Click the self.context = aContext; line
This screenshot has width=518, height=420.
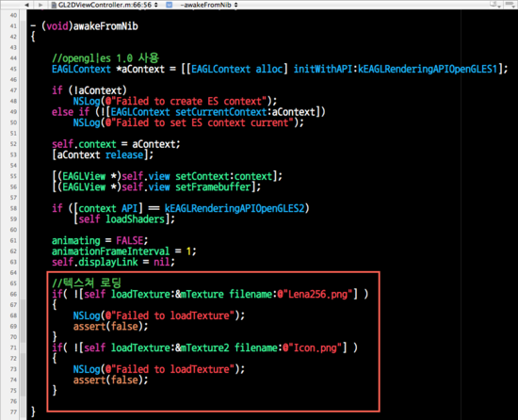click(116, 144)
